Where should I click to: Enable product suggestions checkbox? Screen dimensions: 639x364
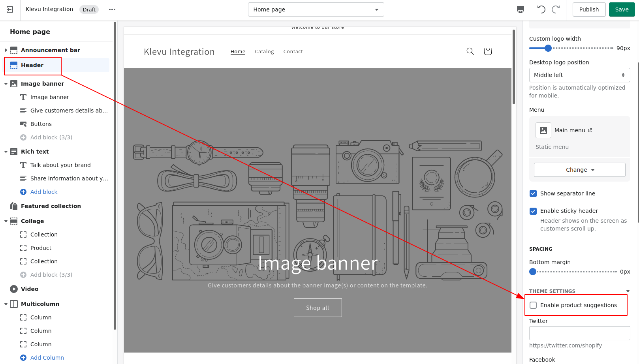pos(533,305)
